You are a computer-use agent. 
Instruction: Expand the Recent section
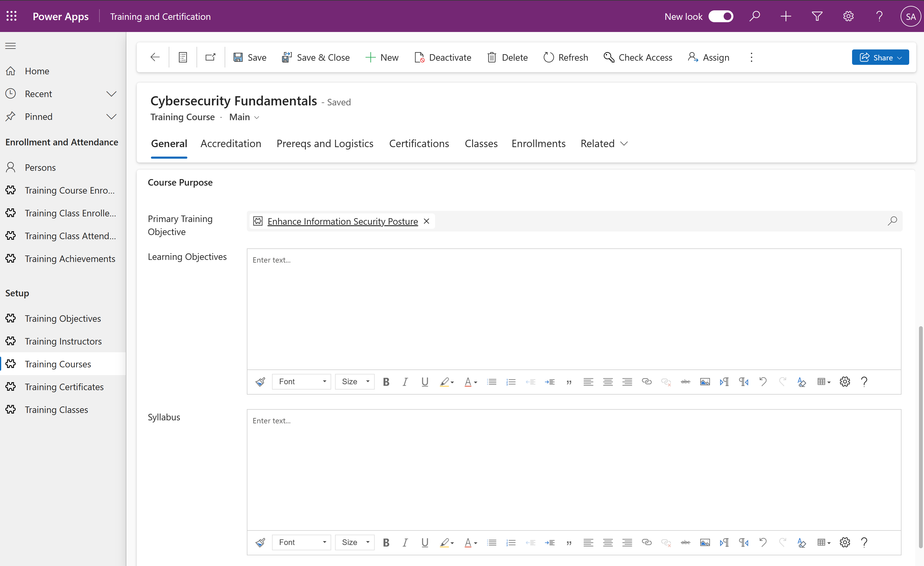point(63,94)
